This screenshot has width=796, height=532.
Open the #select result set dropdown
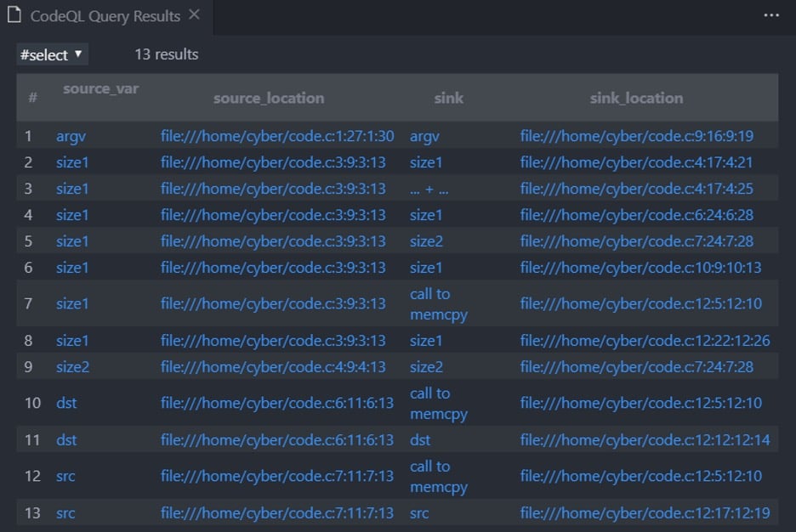pos(52,54)
